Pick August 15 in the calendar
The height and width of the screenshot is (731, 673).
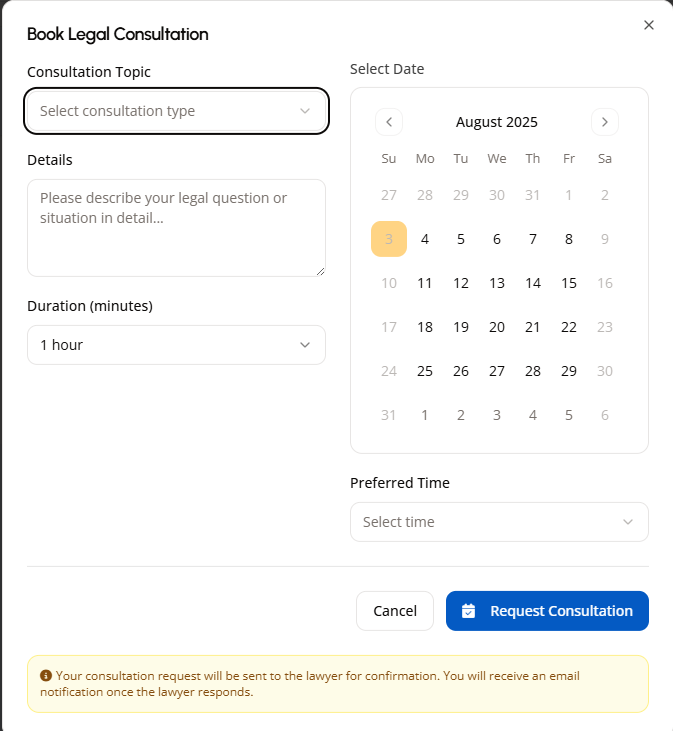tap(569, 283)
